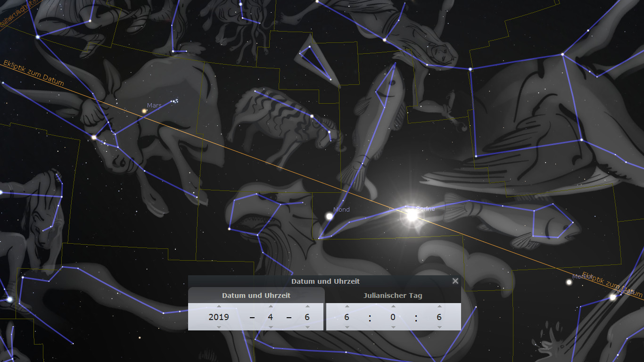Decrease the month with the down arrow
The height and width of the screenshot is (362, 644).
(x=271, y=327)
